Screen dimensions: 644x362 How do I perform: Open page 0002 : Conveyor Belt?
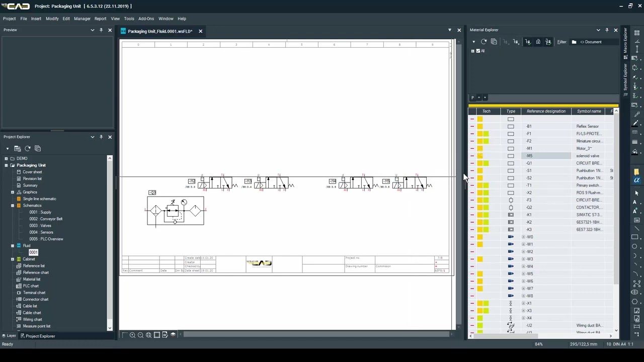point(46,219)
